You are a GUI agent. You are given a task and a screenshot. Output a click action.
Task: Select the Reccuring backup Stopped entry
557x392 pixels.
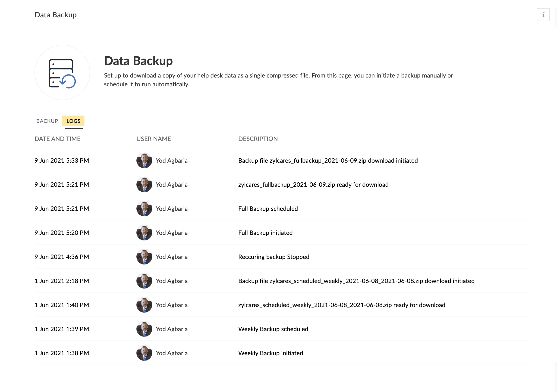274,257
